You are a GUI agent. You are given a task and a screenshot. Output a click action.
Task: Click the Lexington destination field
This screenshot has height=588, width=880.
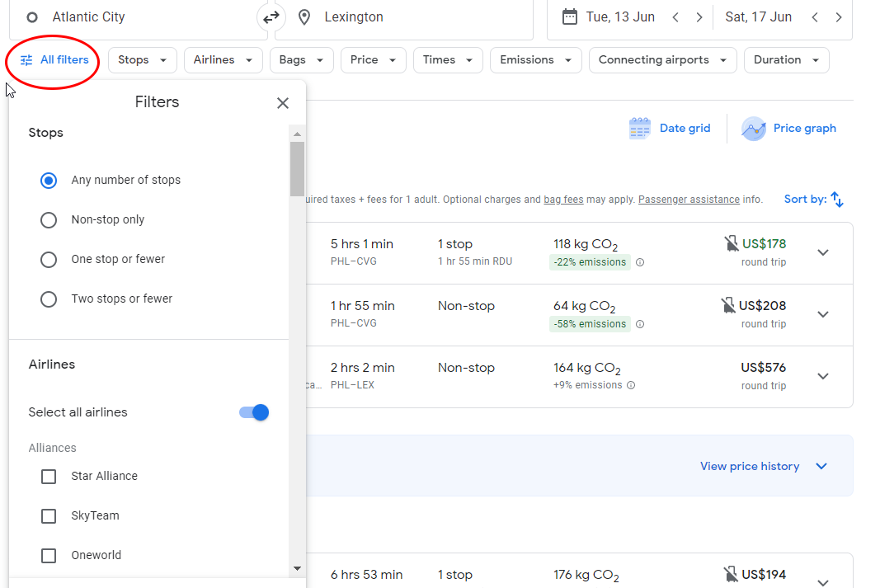point(403,17)
